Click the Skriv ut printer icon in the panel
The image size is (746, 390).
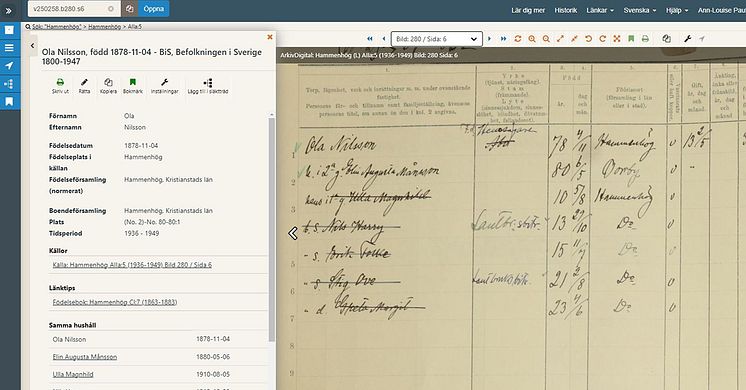[x=60, y=82]
